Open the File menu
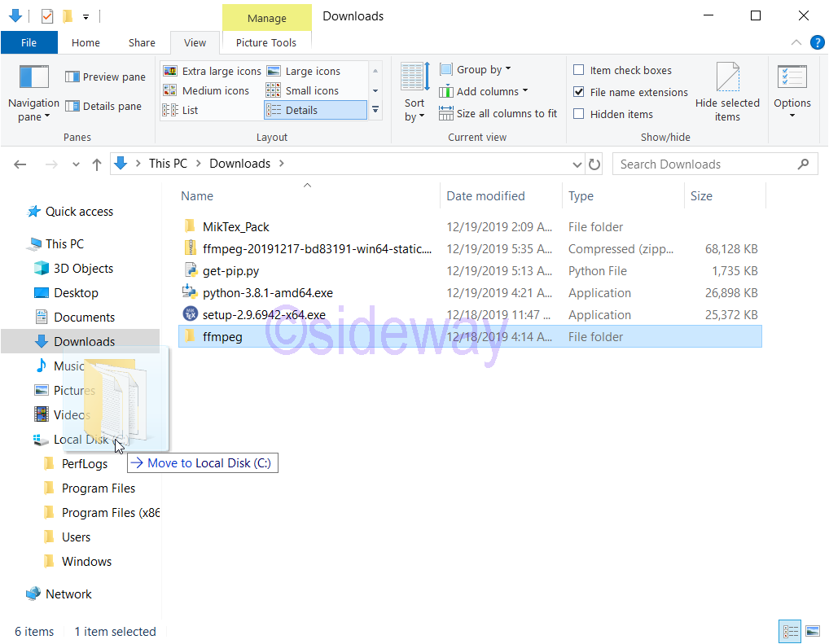829x644 pixels. point(29,42)
